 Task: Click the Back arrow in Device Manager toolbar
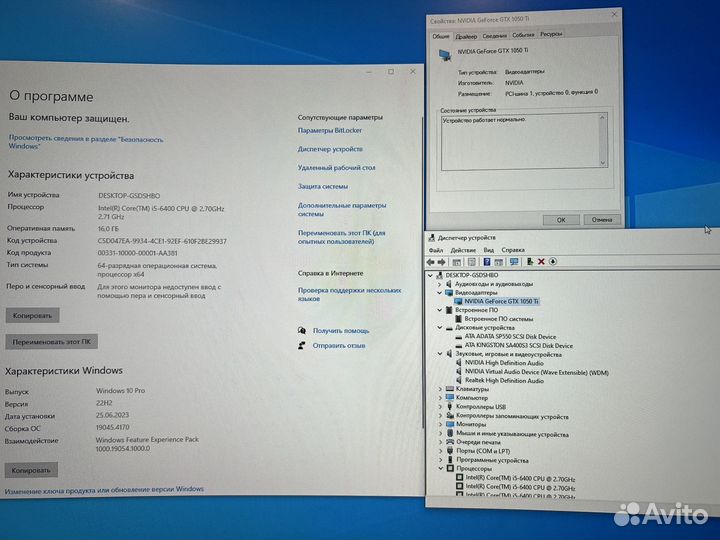tap(431, 262)
